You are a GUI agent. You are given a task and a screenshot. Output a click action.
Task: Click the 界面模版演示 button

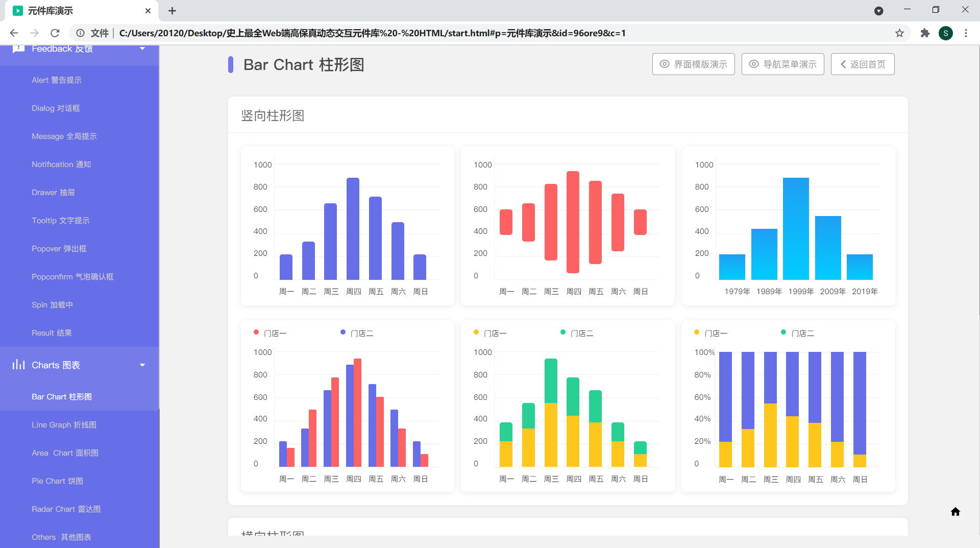[x=693, y=64]
